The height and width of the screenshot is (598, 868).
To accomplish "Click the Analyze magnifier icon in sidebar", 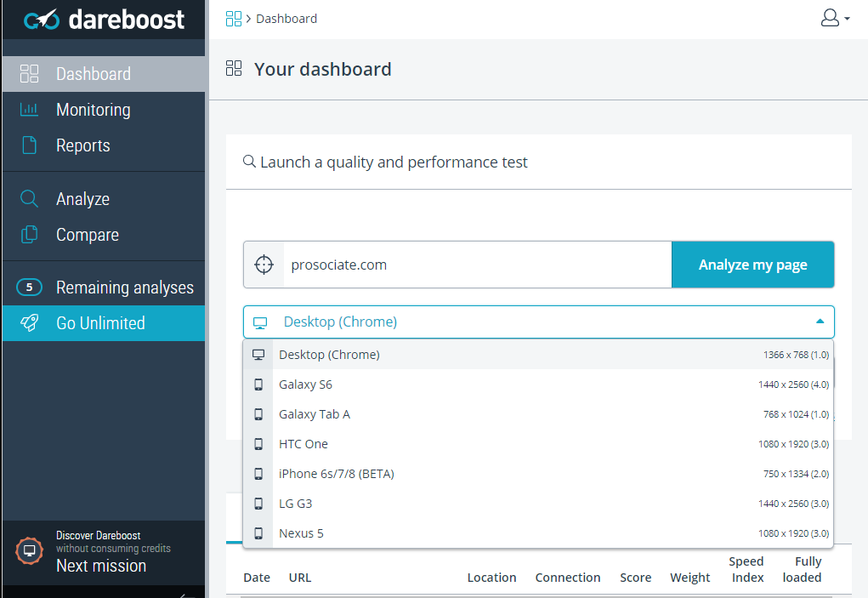I will coord(30,199).
